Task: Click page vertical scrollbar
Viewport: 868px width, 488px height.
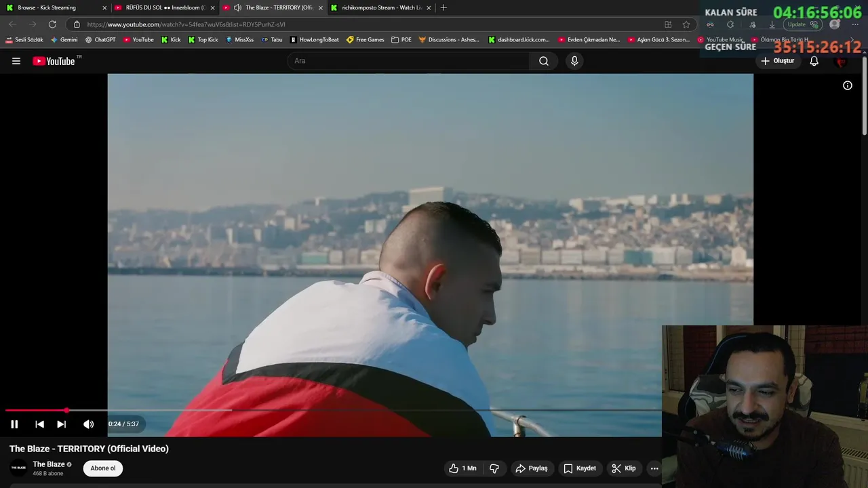Action: click(x=864, y=95)
